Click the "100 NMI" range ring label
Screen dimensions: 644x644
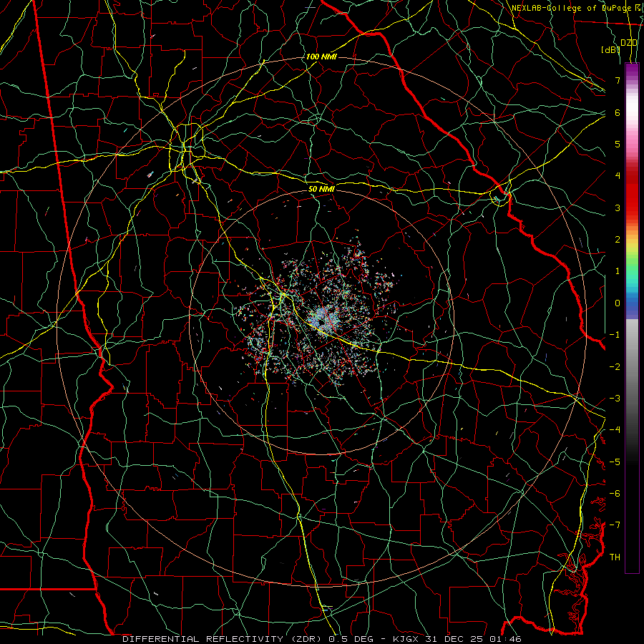coord(321,57)
